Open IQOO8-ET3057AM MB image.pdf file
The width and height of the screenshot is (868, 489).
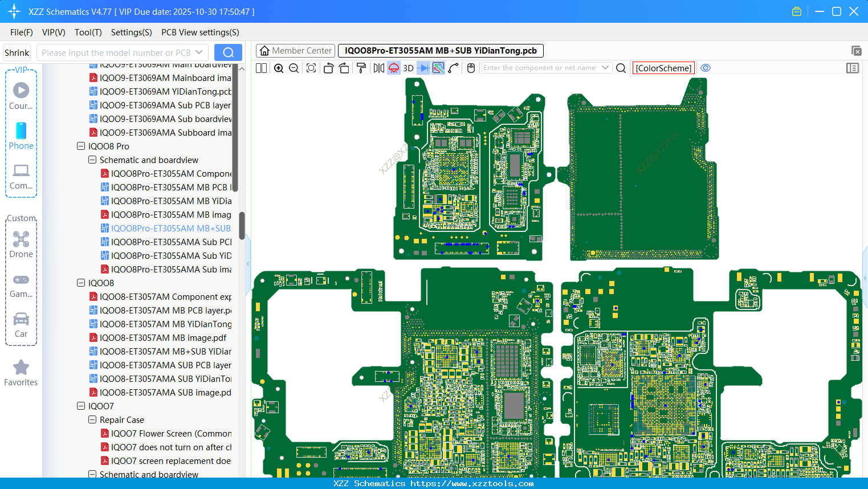162,338
